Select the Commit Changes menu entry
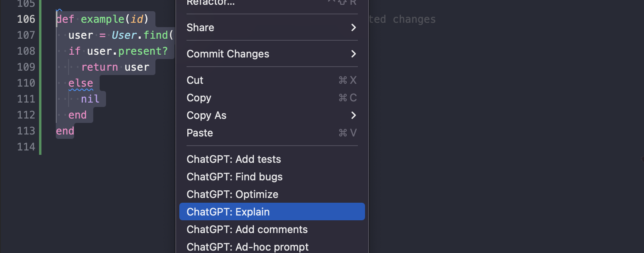 (x=228, y=54)
